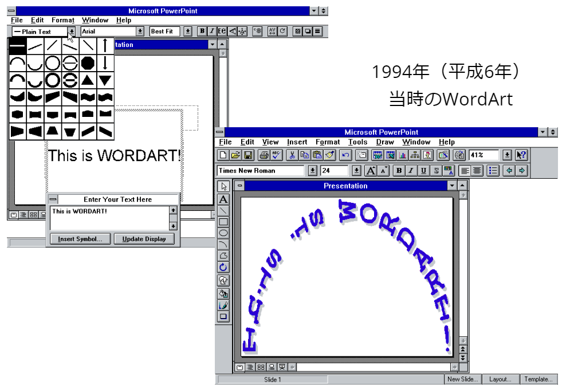Open the Fill Color paint bucket tool
Viewport: 566px width, 392px height.
click(223, 293)
